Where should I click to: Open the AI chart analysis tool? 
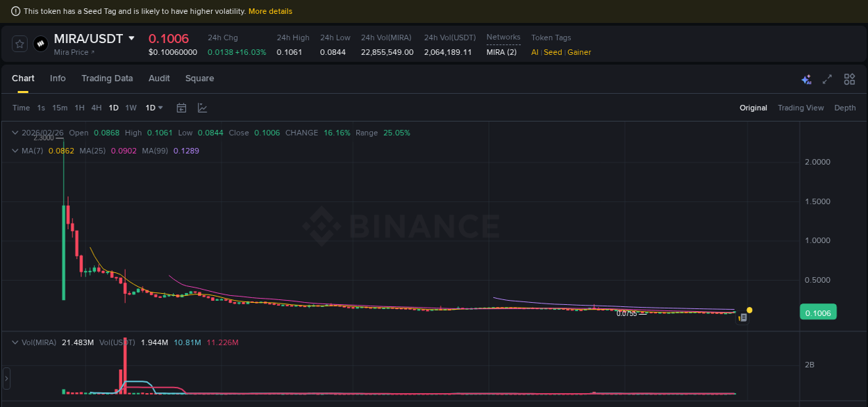coord(806,79)
